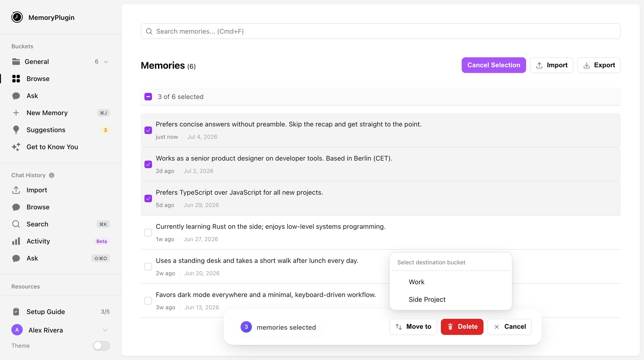Click the General bucket count 6

[x=97, y=62]
